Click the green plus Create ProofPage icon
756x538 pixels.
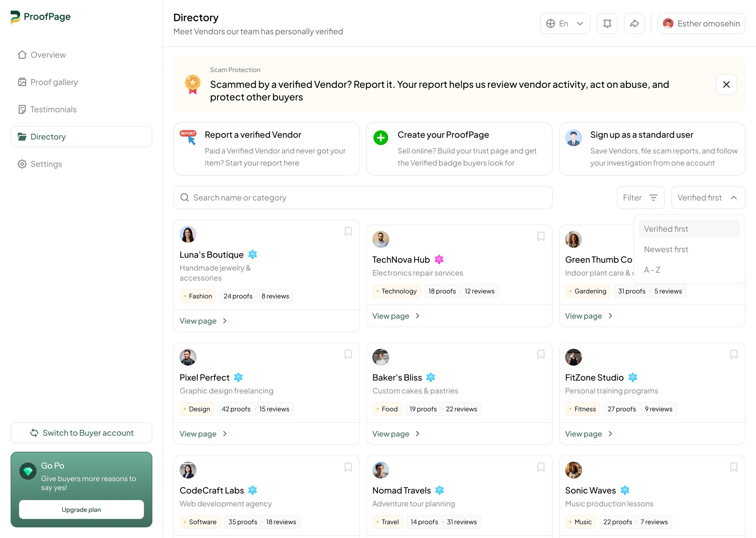point(381,137)
